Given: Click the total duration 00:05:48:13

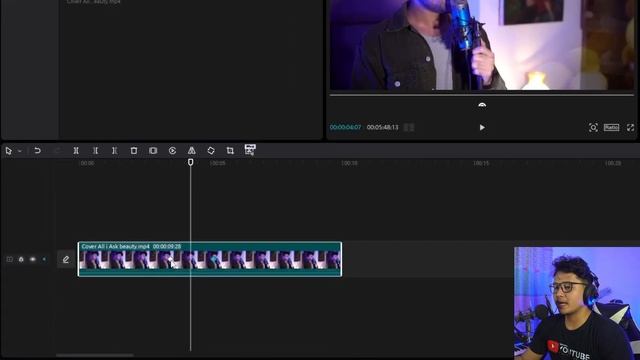Looking at the screenshot, I should [x=382, y=127].
